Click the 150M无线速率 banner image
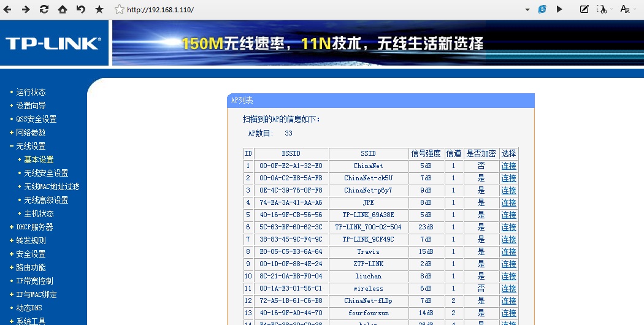 click(x=378, y=43)
